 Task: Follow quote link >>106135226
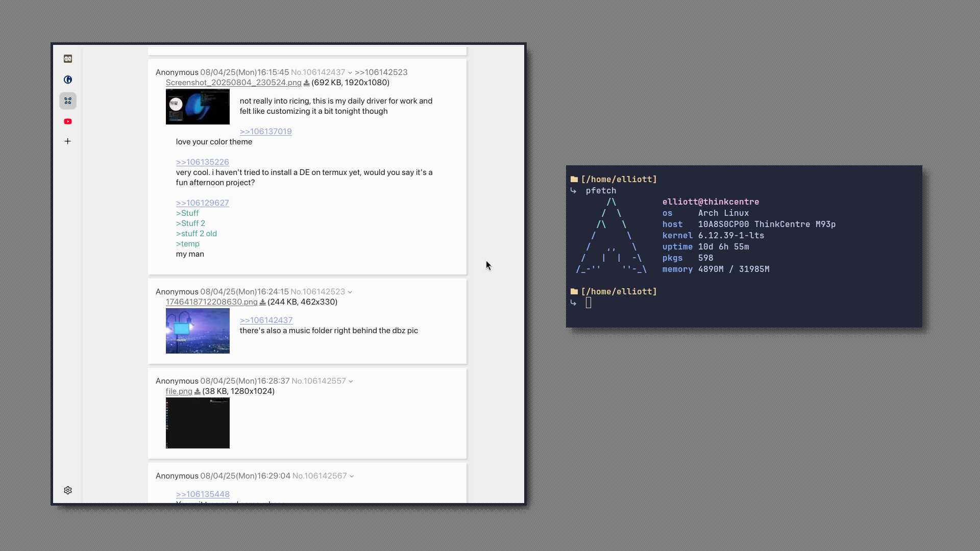click(202, 162)
